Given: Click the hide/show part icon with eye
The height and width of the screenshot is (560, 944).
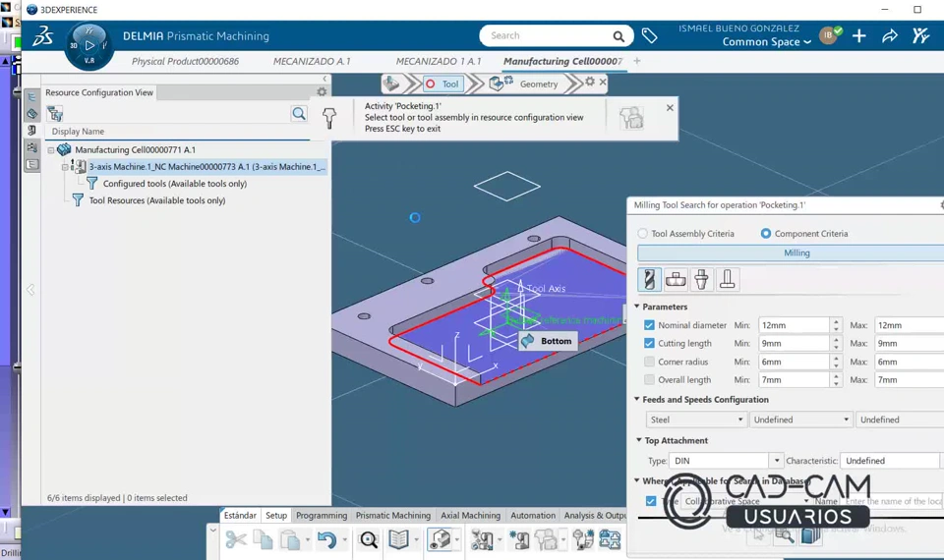Looking at the screenshot, I should 441,539.
